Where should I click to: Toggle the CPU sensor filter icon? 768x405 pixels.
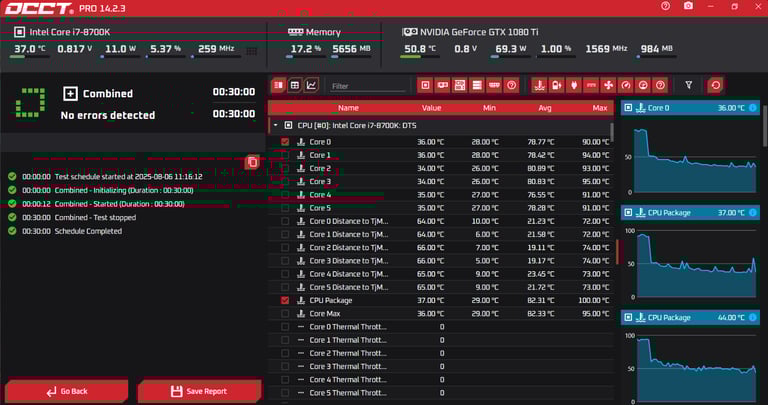(425, 85)
